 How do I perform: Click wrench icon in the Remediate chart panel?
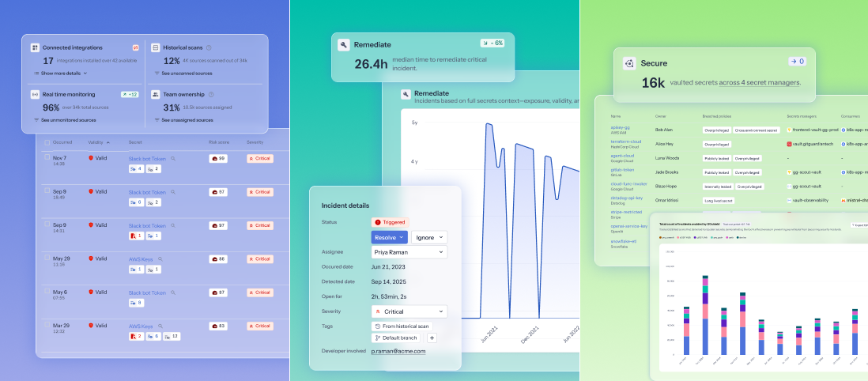[406, 94]
